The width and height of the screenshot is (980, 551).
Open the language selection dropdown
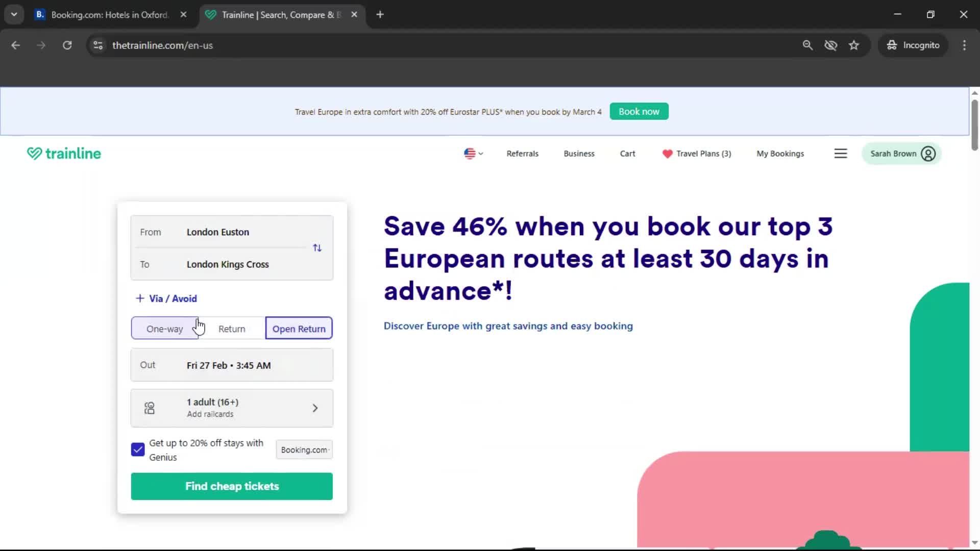point(473,153)
